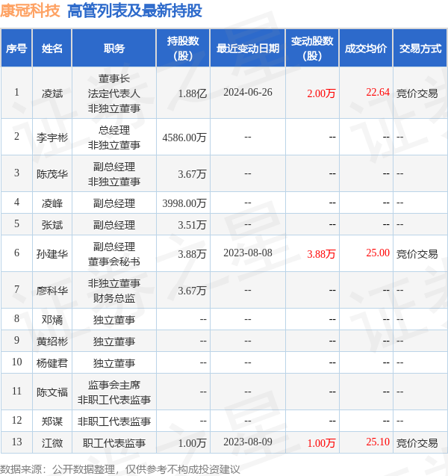Click the name 凌斌
448x476 pixels.
point(52,93)
